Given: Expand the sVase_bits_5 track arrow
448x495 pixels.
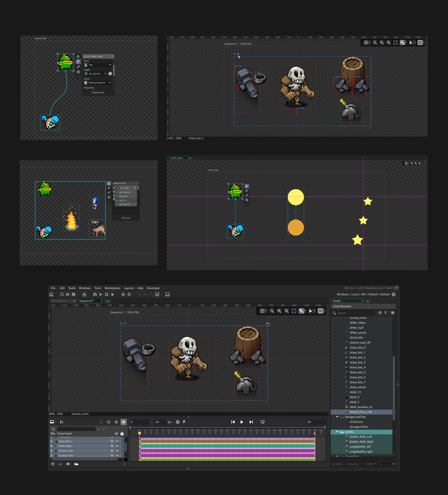Looking at the screenshot, I should pyautogui.click(x=51, y=441).
